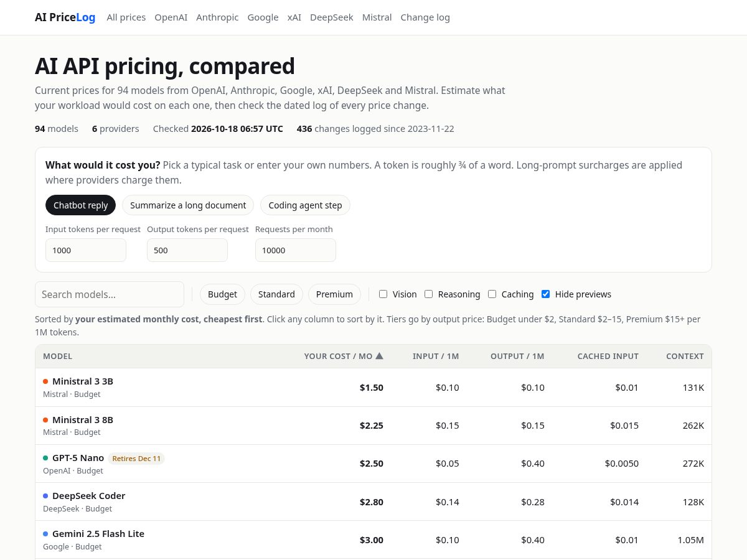747x560 pixels.
Task: Click the $2.50 monthly cost cell
Action: click(x=372, y=464)
